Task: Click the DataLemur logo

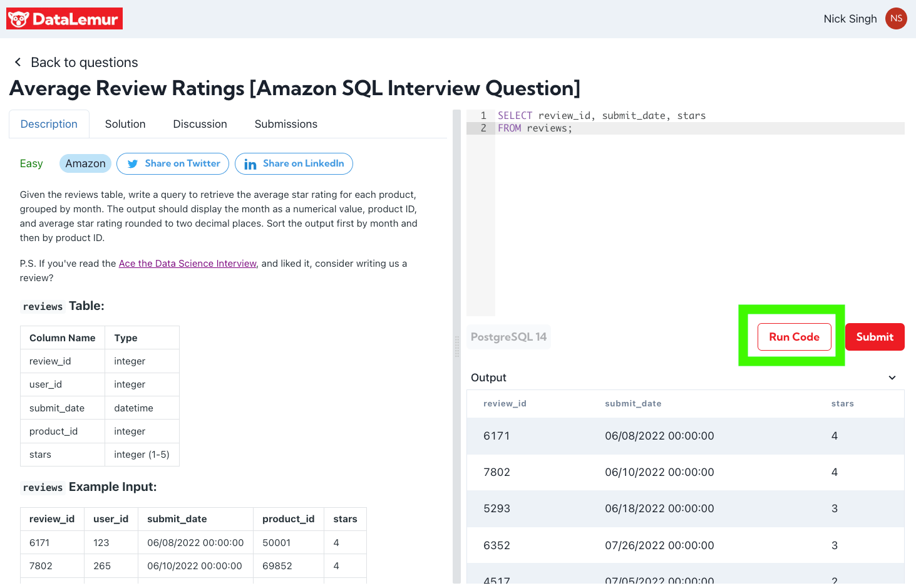Action: pos(64,19)
